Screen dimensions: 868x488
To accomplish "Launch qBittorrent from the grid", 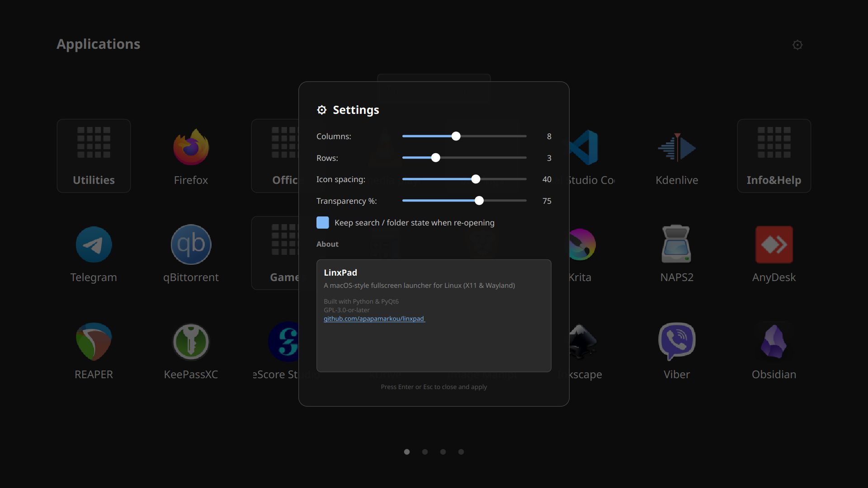I will 191,245.
